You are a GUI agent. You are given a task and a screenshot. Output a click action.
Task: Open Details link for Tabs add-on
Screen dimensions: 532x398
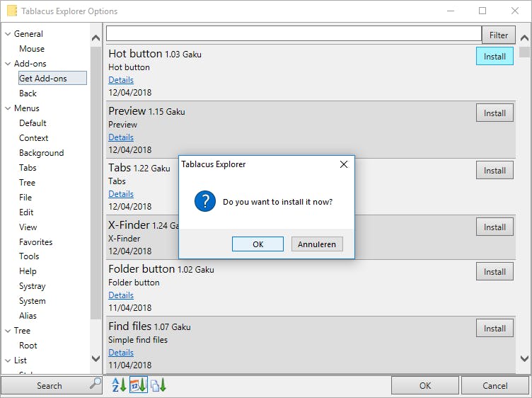pyautogui.click(x=121, y=194)
